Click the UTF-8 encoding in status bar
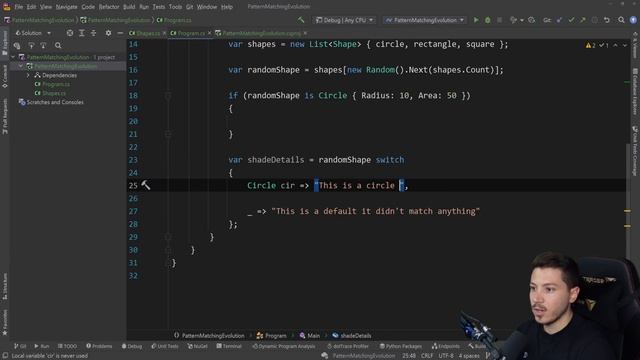The width and height of the screenshot is (640, 360). click(x=446, y=356)
